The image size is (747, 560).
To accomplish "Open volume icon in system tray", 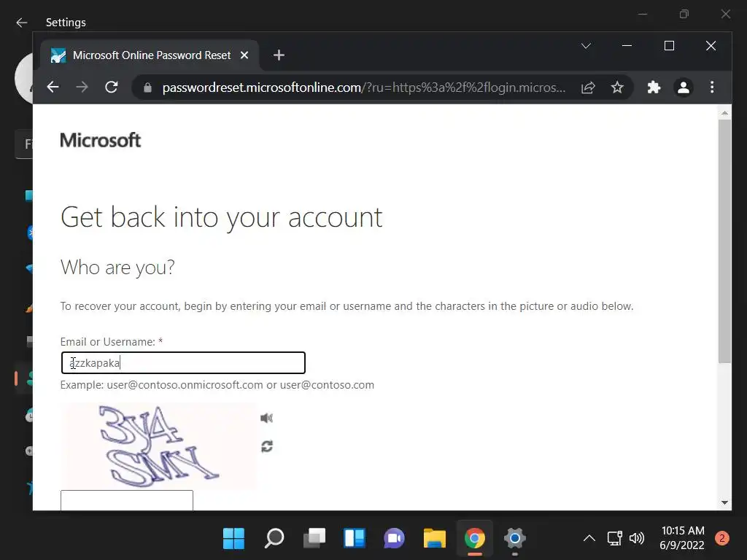I will click(636, 539).
